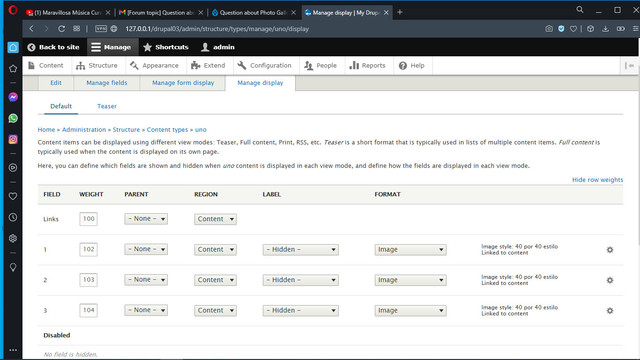Viewport: 640px width, 360px height.
Task: Open Configuration admin menu
Action: pos(264,65)
